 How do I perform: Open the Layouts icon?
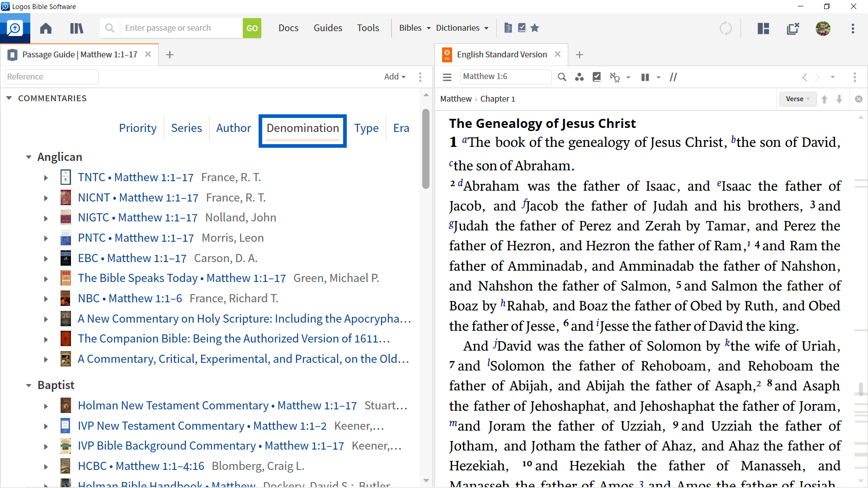click(x=763, y=28)
